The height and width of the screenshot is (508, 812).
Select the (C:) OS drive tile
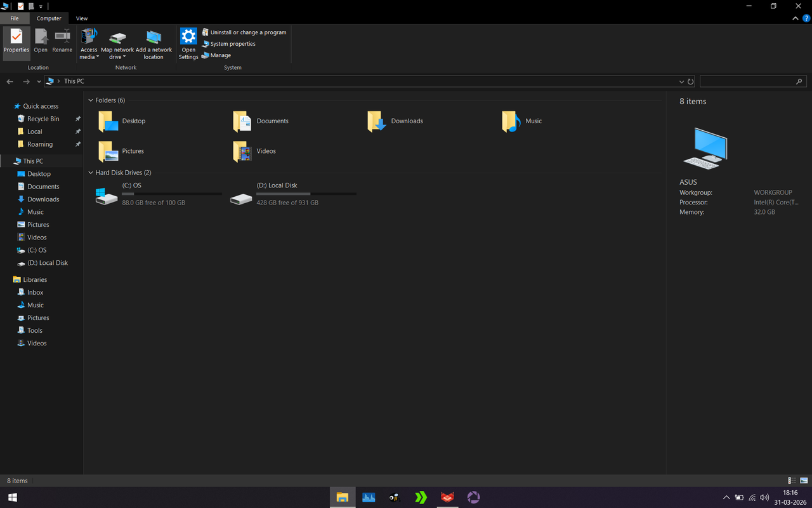[x=159, y=194]
